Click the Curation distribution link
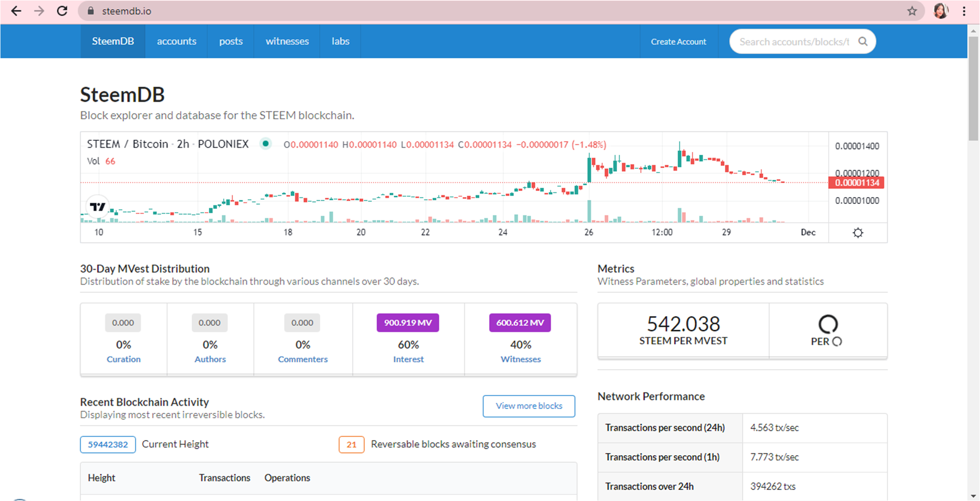The width and height of the screenshot is (980, 501). (124, 359)
